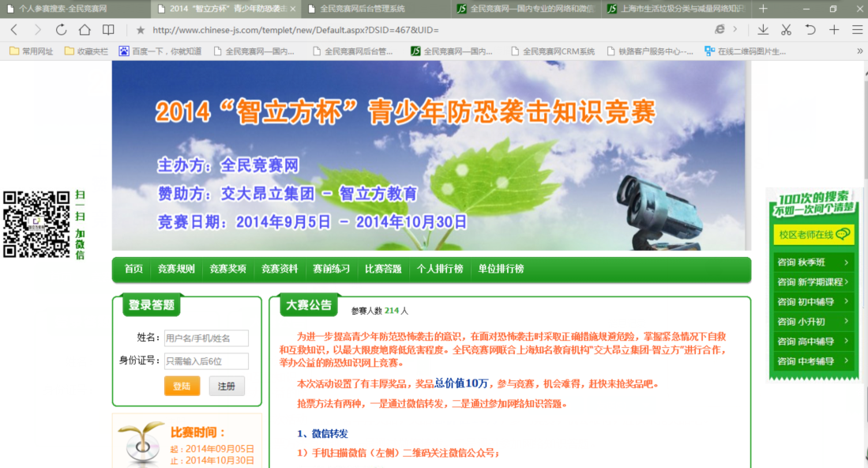The width and height of the screenshot is (868, 468).
Task: Focus the 身份证号 input field
Action: (x=206, y=361)
